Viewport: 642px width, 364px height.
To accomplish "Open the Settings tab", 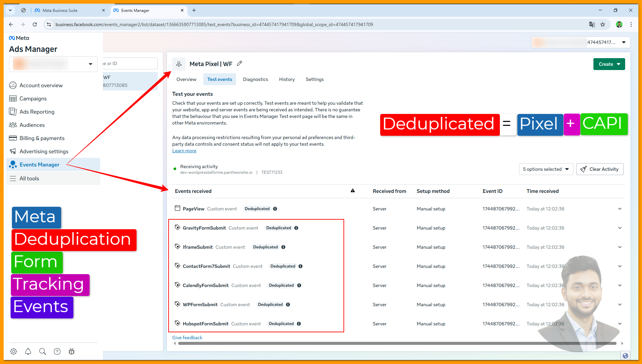I will [314, 79].
